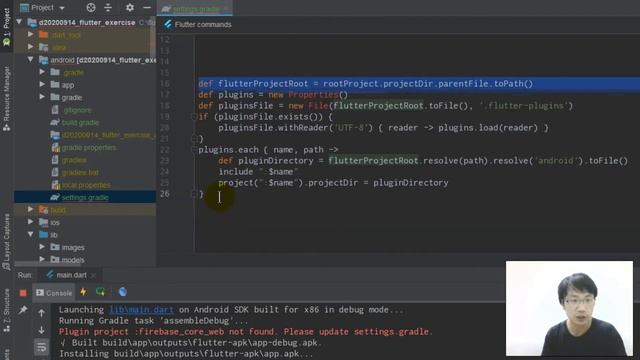This screenshot has width=640, height=360.
Task: Click the up arrow in console toolbar
Action: [x=42, y=313]
